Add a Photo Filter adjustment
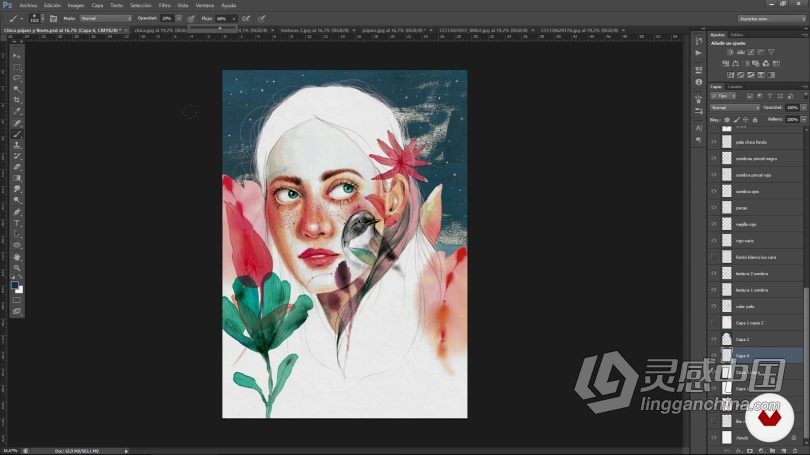The image size is (810, 455). [756, 64]
